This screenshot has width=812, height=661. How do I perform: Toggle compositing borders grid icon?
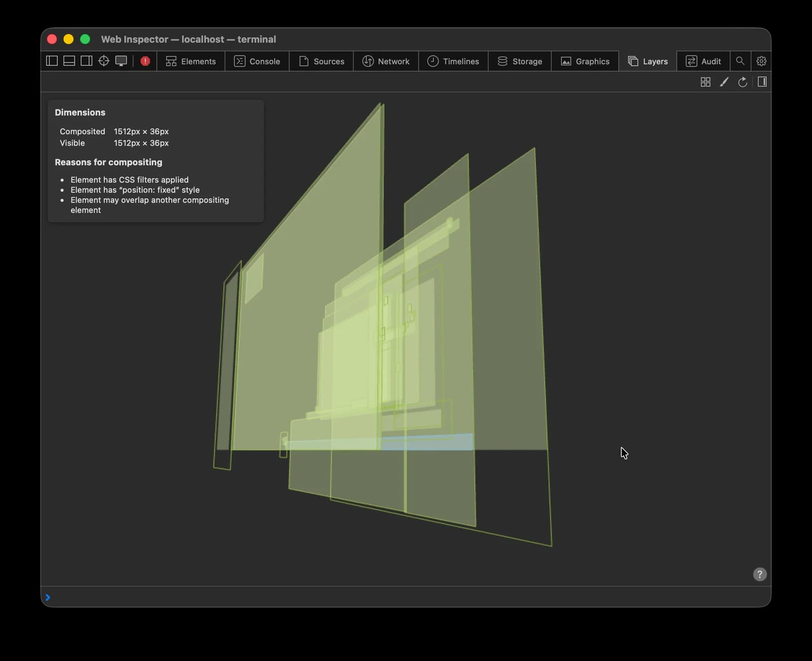point(705,82)
